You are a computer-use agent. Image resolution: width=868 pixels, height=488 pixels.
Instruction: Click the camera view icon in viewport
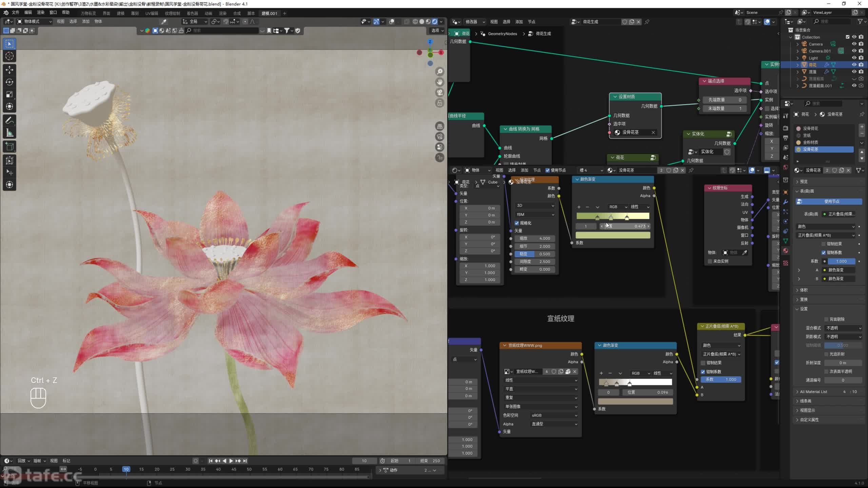tap(440, 93)
